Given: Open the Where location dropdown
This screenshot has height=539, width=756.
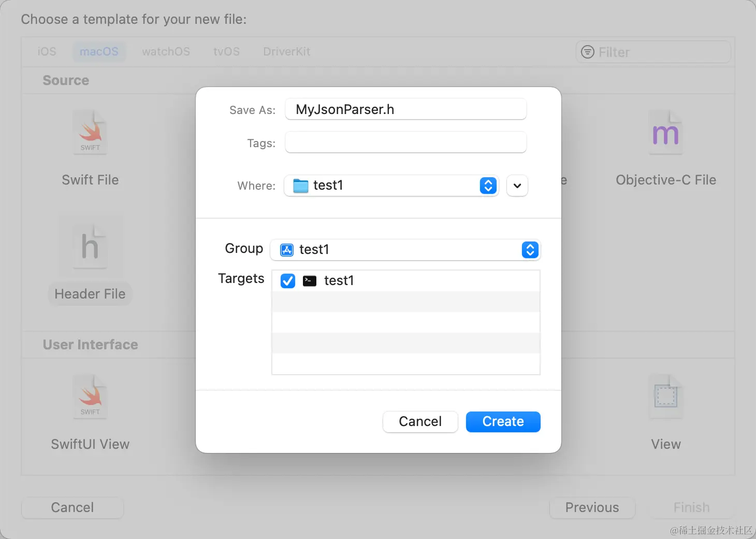Looking at the screenshot, I should 488,186.
